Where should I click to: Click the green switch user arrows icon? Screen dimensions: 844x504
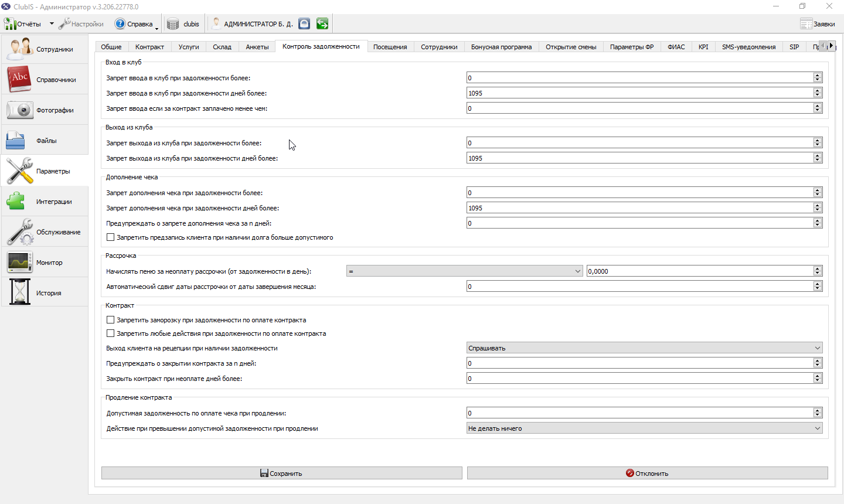322,23
